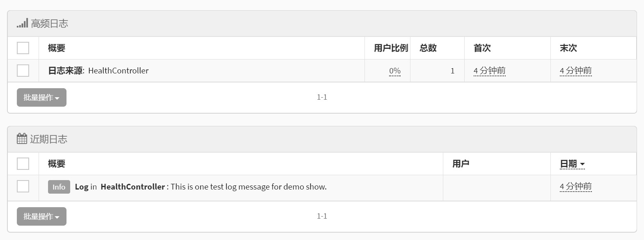
Task: Open 批量操作 dropdown under 近期日志
Action: [x=41, y=217]
